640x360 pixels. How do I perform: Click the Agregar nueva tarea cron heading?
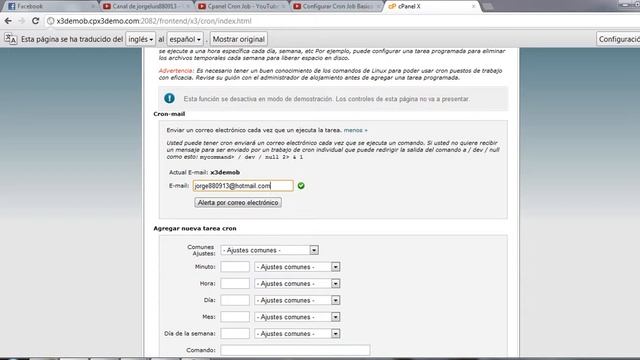click(x=195, y=228)
